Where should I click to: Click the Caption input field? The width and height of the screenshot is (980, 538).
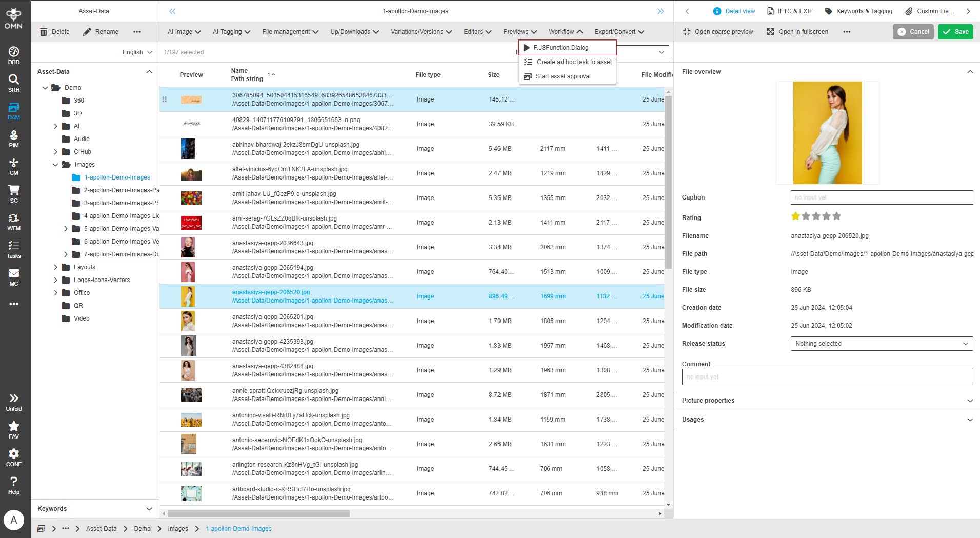(x=881, y=197)
